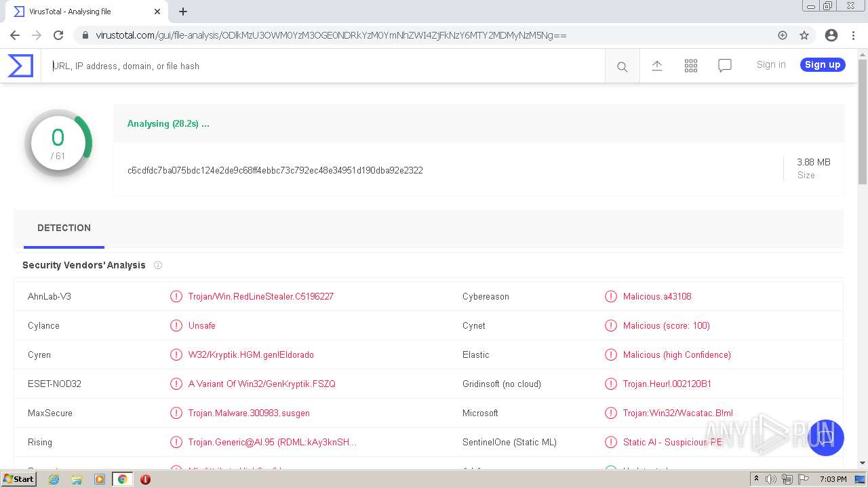Show hidden tray icons arrow
868x488 pixels.
(756, 479)
